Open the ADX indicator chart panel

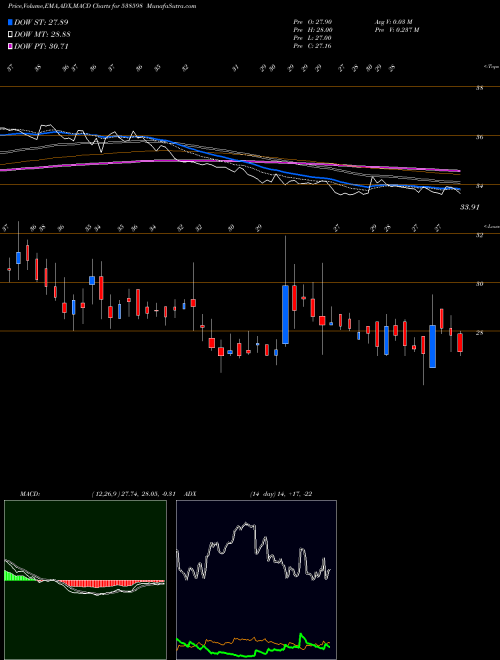(256, 580)
